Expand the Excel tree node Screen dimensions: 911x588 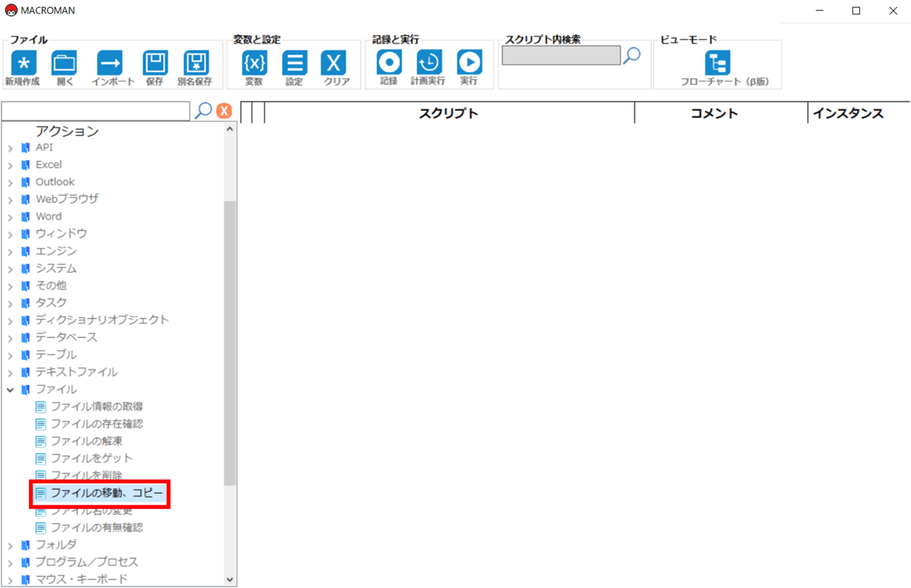tap(11, 165)
